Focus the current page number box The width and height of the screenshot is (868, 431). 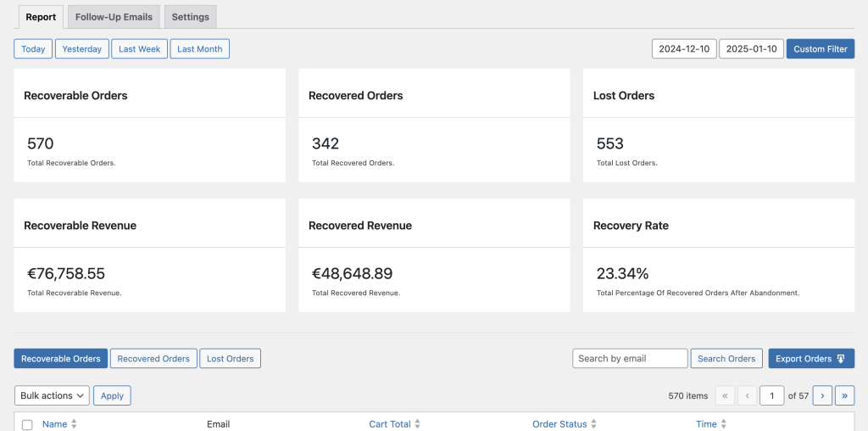point(771,395)
